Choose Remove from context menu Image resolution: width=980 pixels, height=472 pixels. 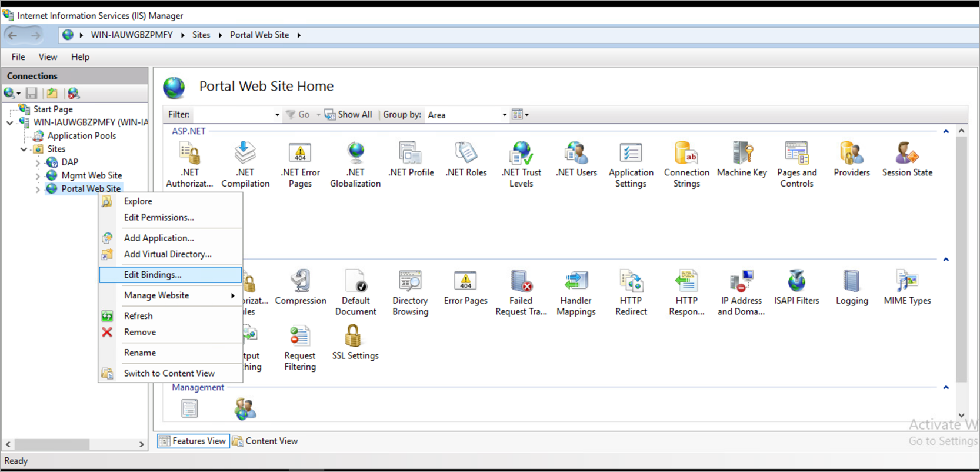171,332
